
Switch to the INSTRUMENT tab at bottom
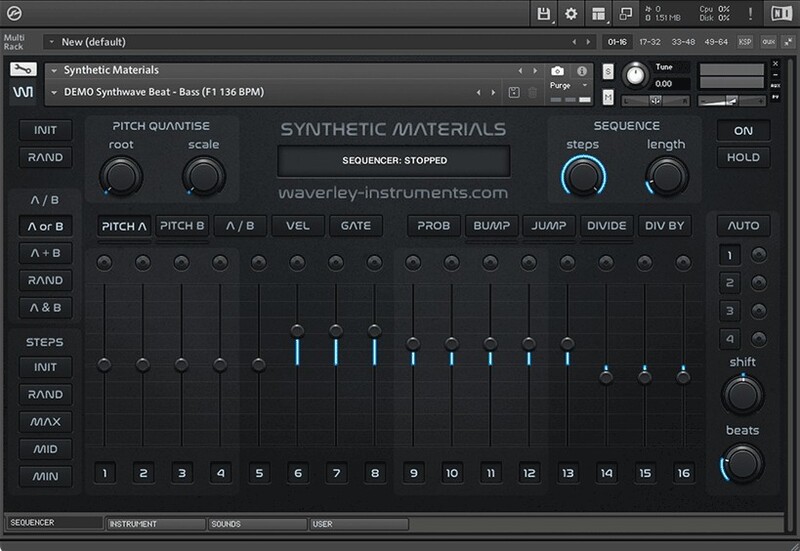155,523
